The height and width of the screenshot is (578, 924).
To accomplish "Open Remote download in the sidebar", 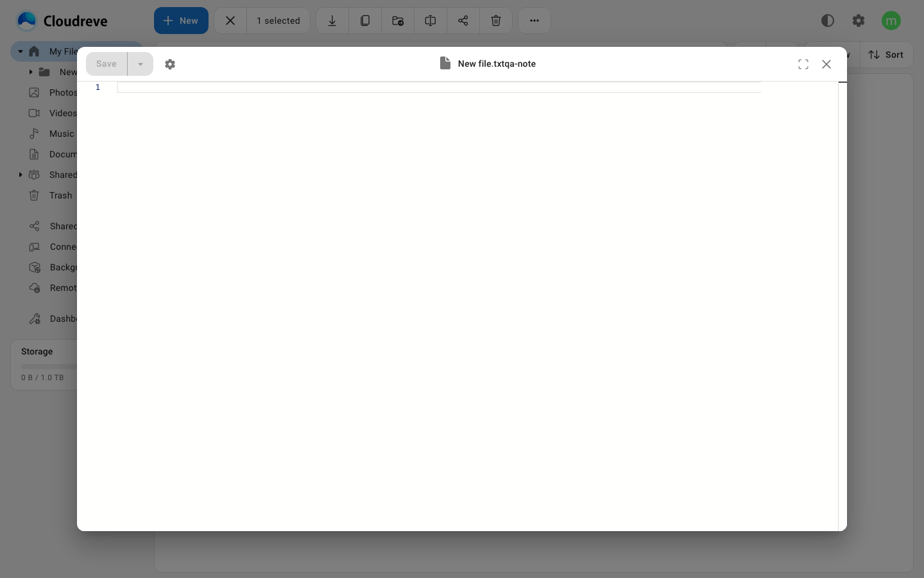I will 45,288.
